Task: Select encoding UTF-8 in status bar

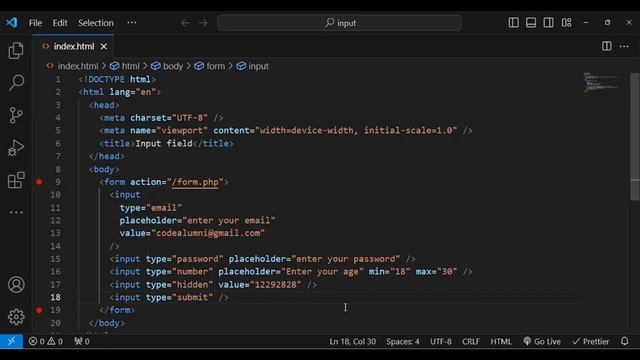Action: click(x=441, y=341)
